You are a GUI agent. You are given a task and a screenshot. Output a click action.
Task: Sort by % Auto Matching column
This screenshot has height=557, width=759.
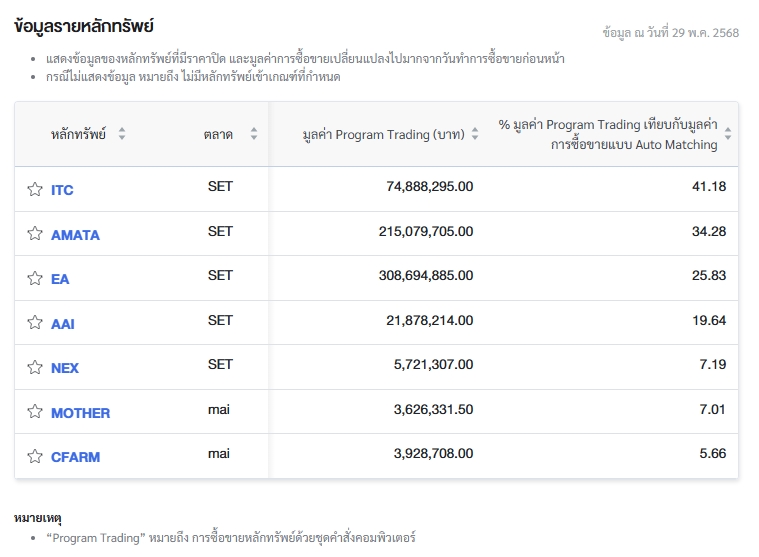(728, 134)
